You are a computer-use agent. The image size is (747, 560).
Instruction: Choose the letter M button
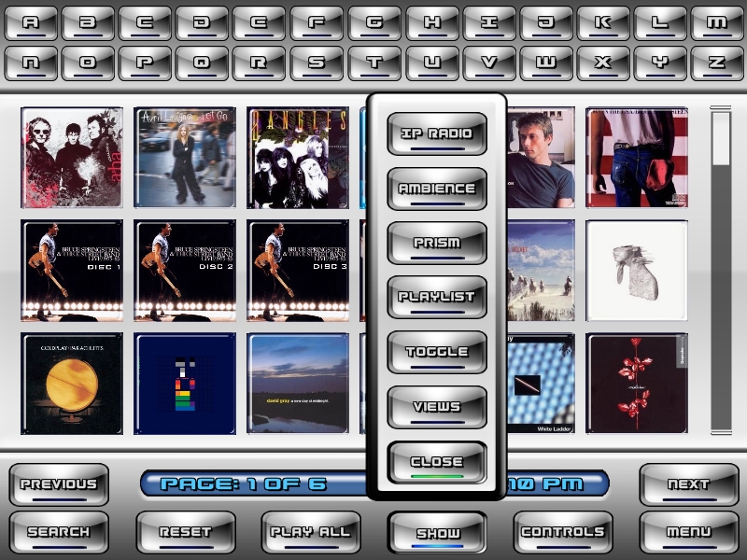pos(717,22)
